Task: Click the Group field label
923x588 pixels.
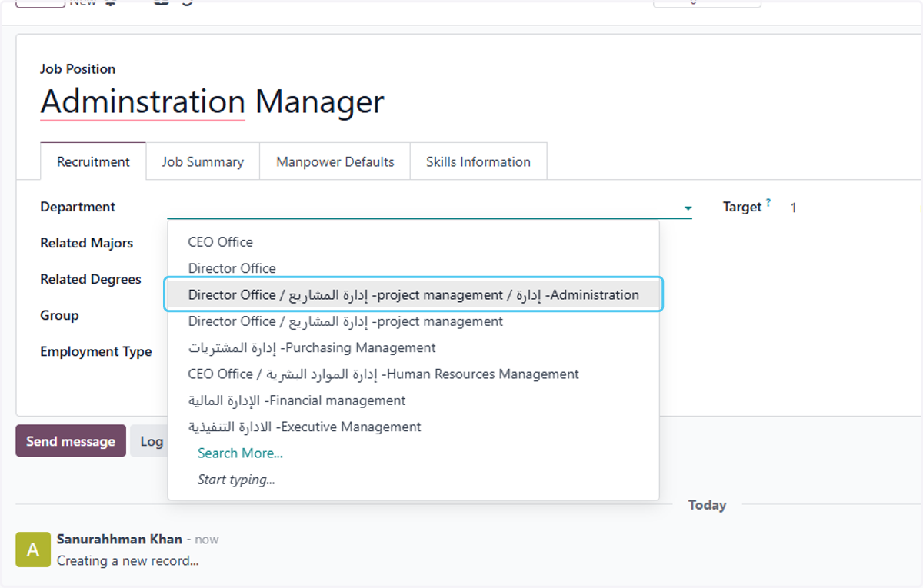Action: pos(59,315)
